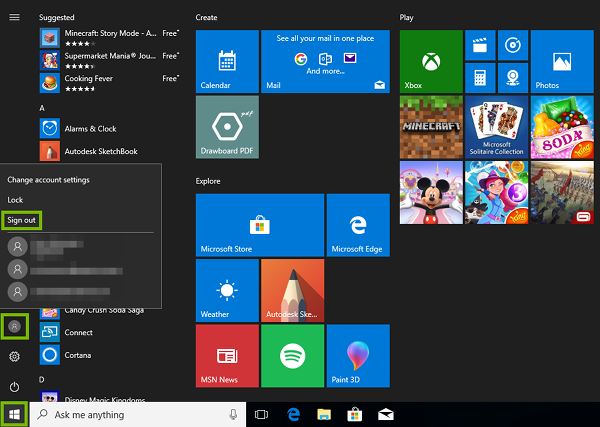
Task: Open Microsoft Store from the taskbar
Action: 354,414
